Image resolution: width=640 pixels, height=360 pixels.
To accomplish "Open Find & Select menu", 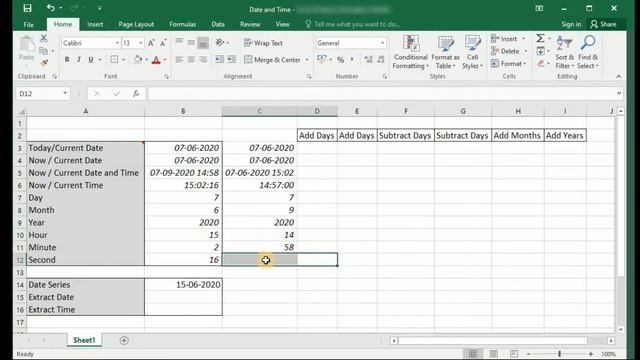I will click(588, 52).
